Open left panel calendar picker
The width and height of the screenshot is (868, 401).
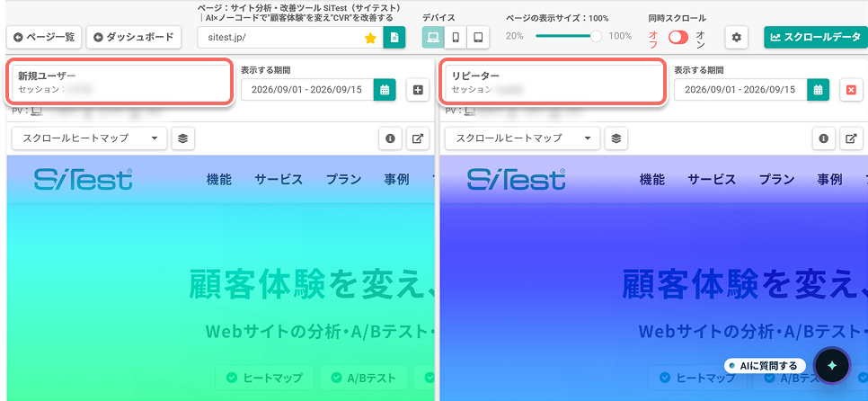coord(385,89)
